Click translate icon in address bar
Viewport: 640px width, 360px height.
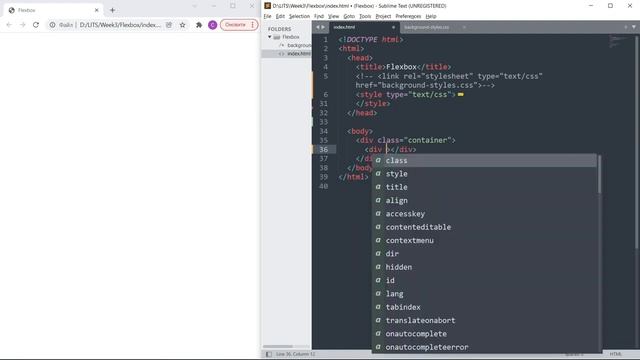click(x=169, y=25)
